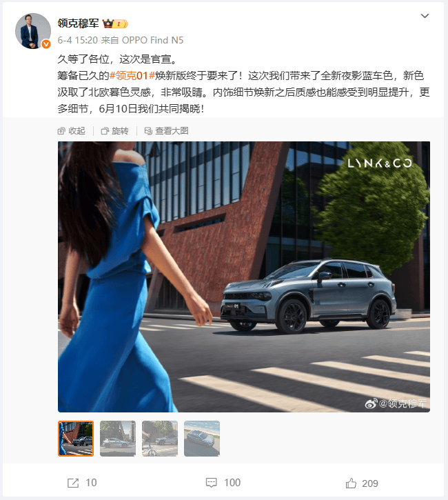The height and width of the screenshot is (500, 448).
Task: Click the OPPO Find N5 source link
Action: coord(152,40)
